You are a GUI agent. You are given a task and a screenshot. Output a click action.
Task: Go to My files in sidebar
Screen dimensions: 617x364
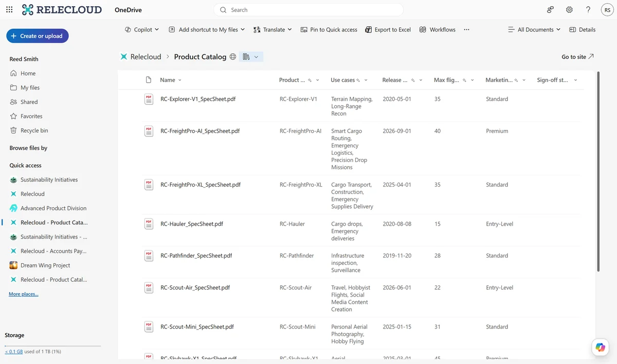30,88
